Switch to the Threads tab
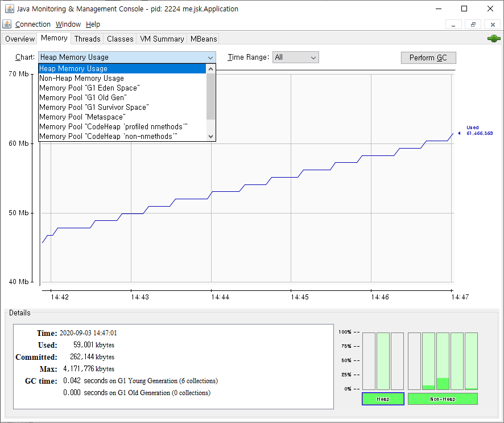The image size is (504, 423). (x=88, y=39)
